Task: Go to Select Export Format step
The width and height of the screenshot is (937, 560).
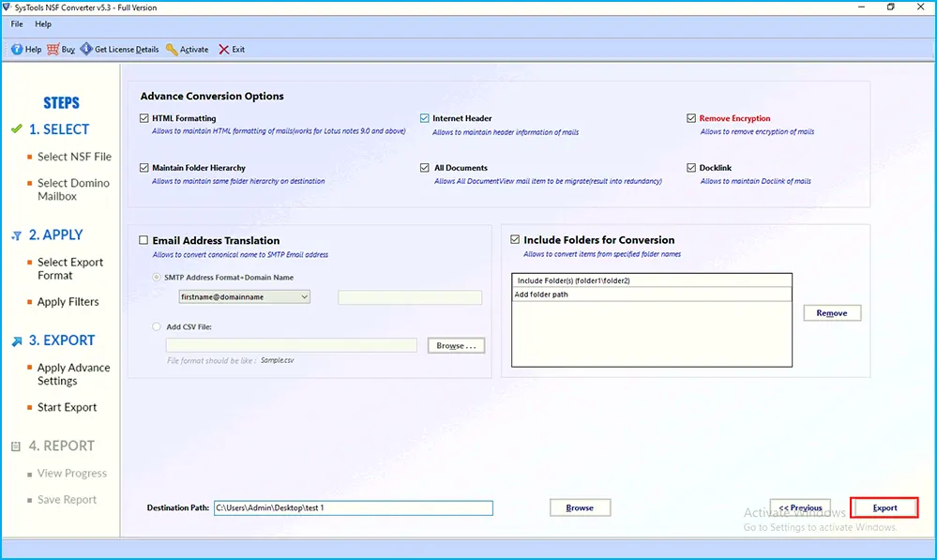Action: point(70,269)
